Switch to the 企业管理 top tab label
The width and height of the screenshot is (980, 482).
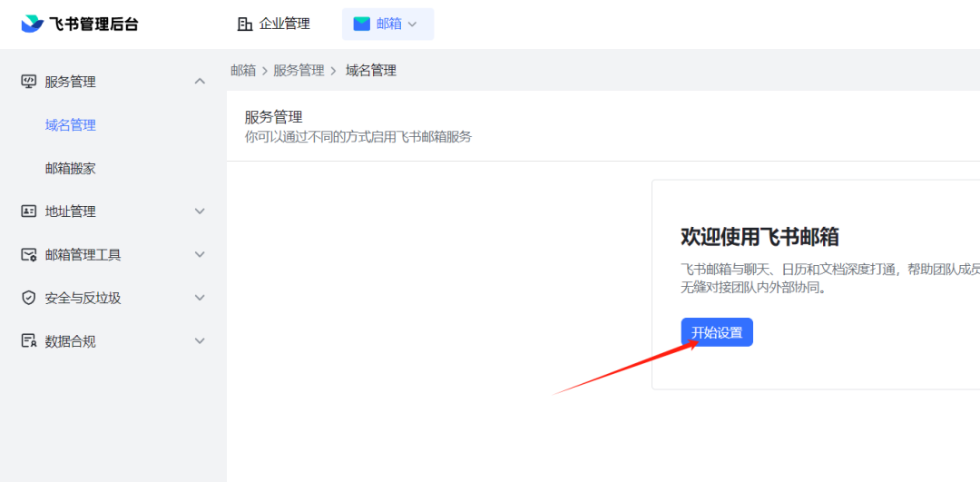285,25
